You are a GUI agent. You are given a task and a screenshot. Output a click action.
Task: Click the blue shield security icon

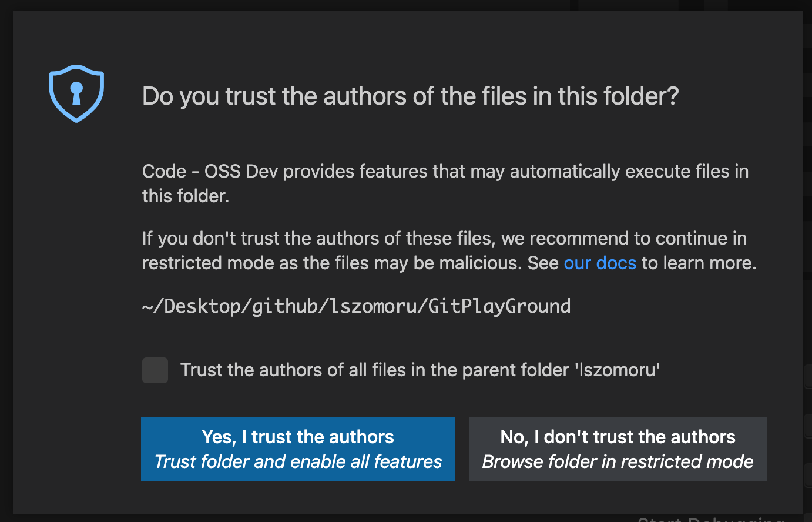click(x=76, y=94)
